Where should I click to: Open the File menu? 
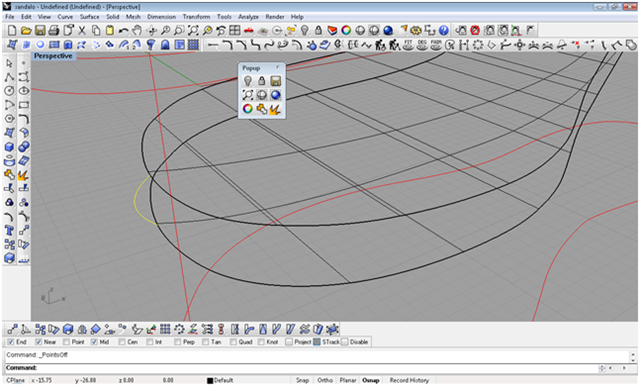(9, 17)
